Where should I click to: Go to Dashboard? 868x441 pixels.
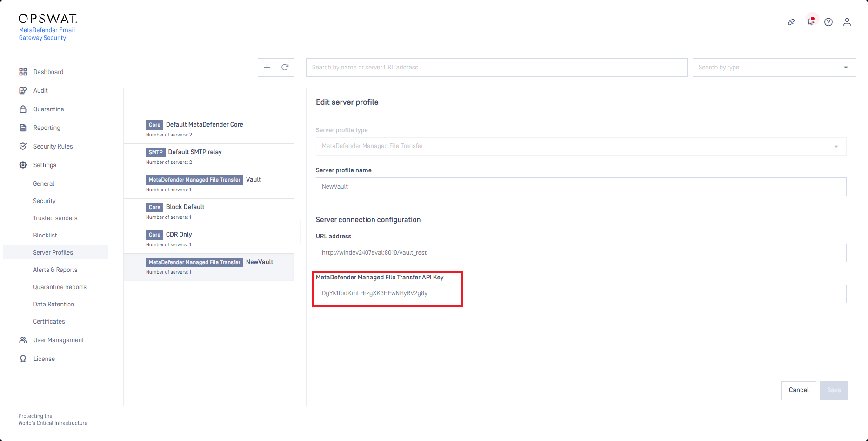48,72
